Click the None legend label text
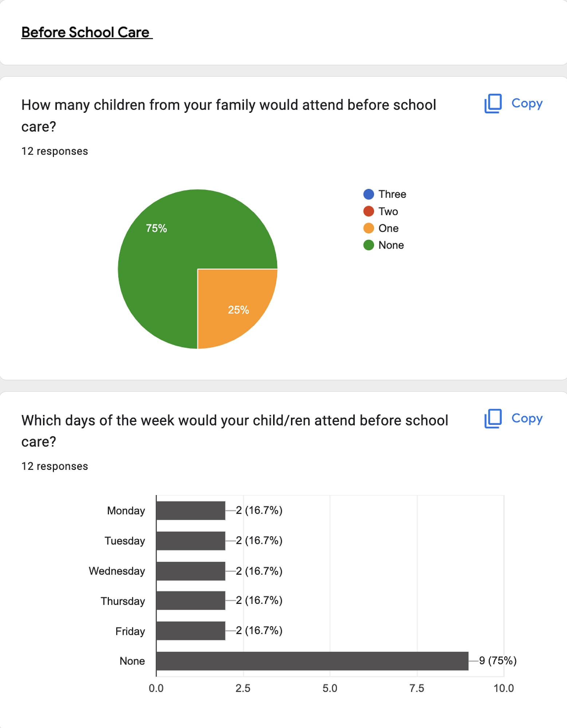 [391, 245]
